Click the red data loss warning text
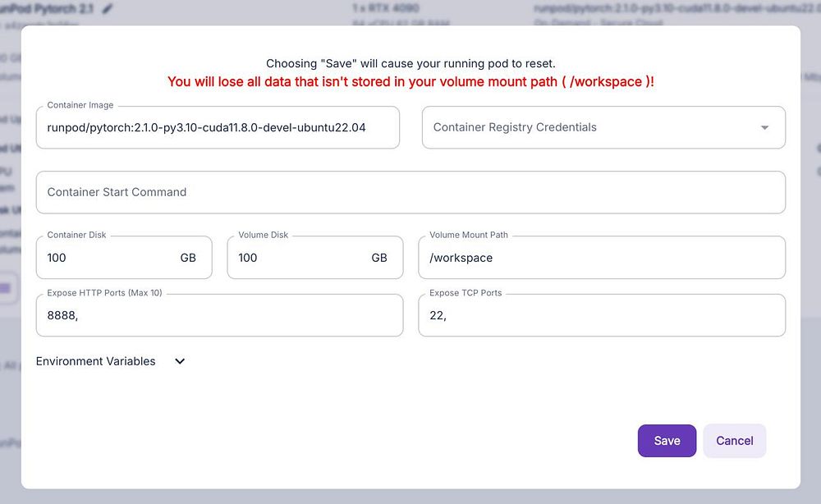The height and width of the screenshot is (504, 821). (x=410, y=82)
